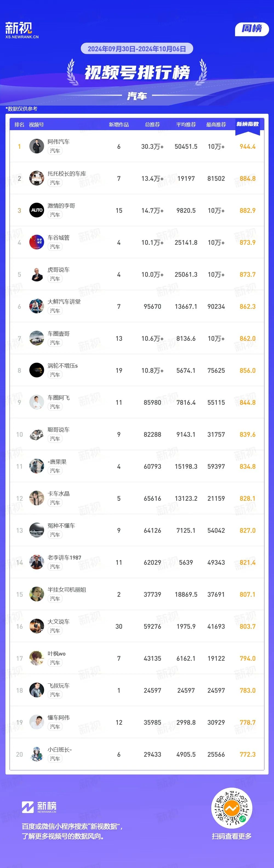The width and height of the screenshot is (274, 868).
Task: Sort by 新榜指数 column header
Action: point(247,124)
